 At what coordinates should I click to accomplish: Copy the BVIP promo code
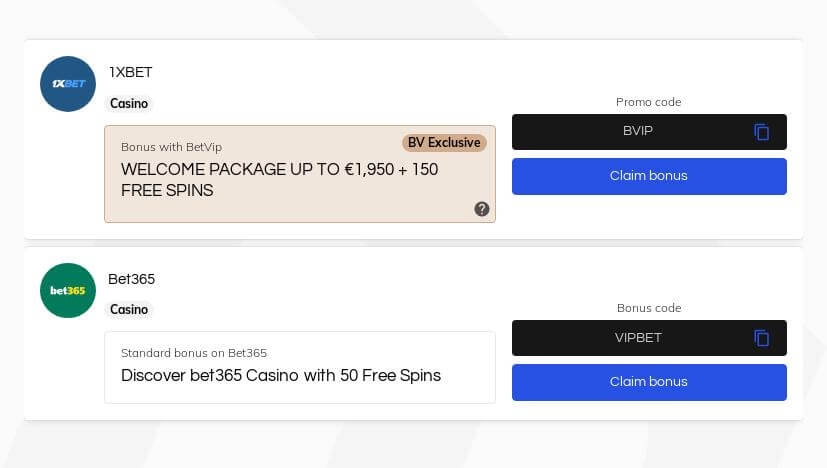pyautogui.click(x=761, y=132)
